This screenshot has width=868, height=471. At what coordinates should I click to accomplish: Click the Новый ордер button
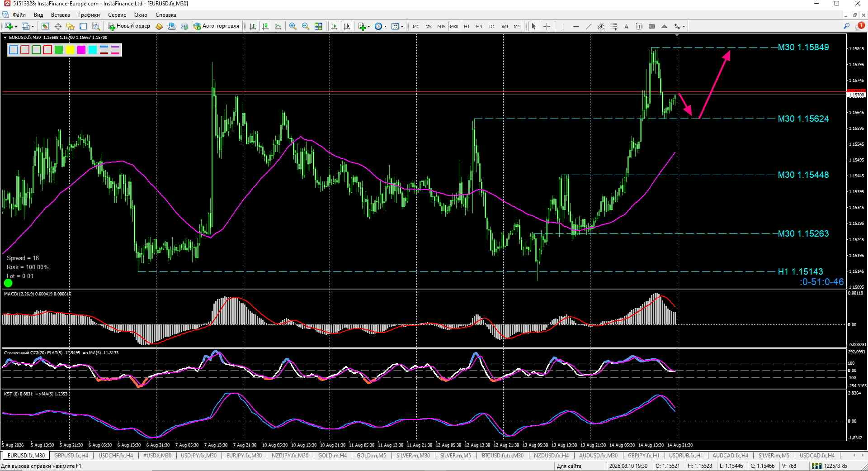pos(129,26)
